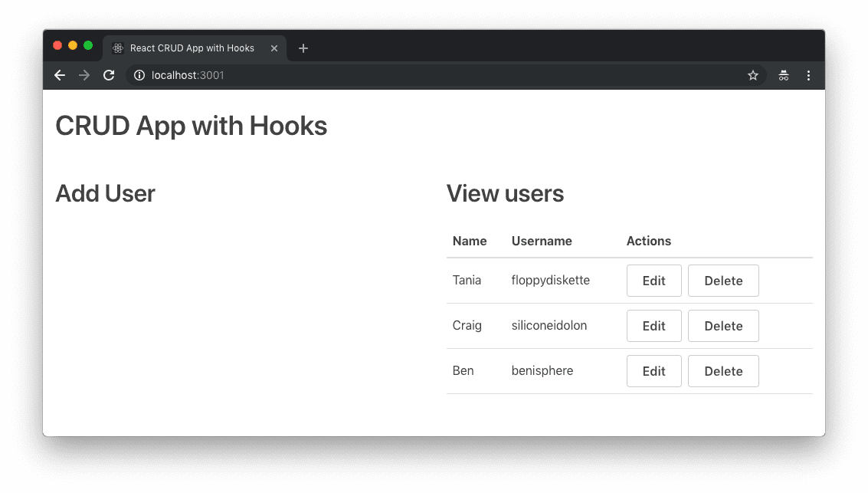
Task: Delete the benisphere user
Action: [x=723, y=371]
